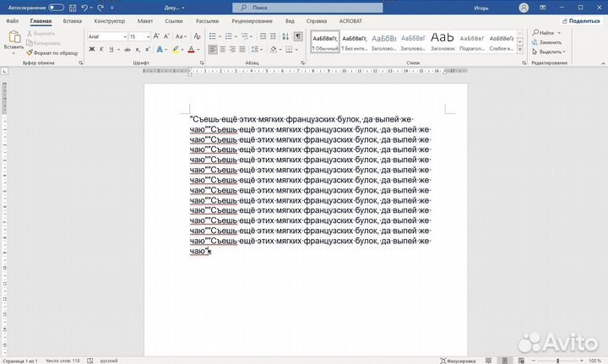Click the Redo arrow icon
Screen dimensions: 608x364
(100, 8)
